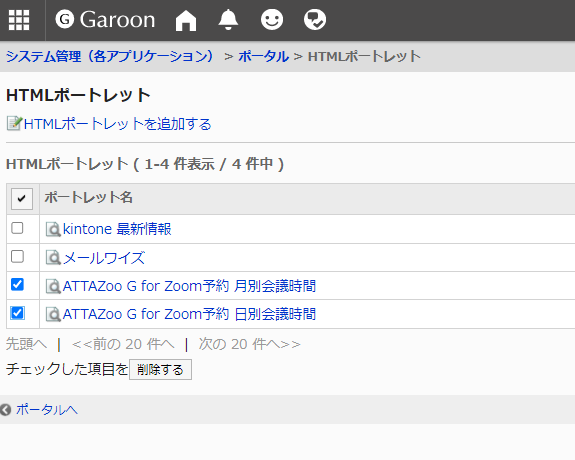Preview icon beside kintone 最新情報
The height and width of the screenshot is (460, 575).
tap(53, 229)
